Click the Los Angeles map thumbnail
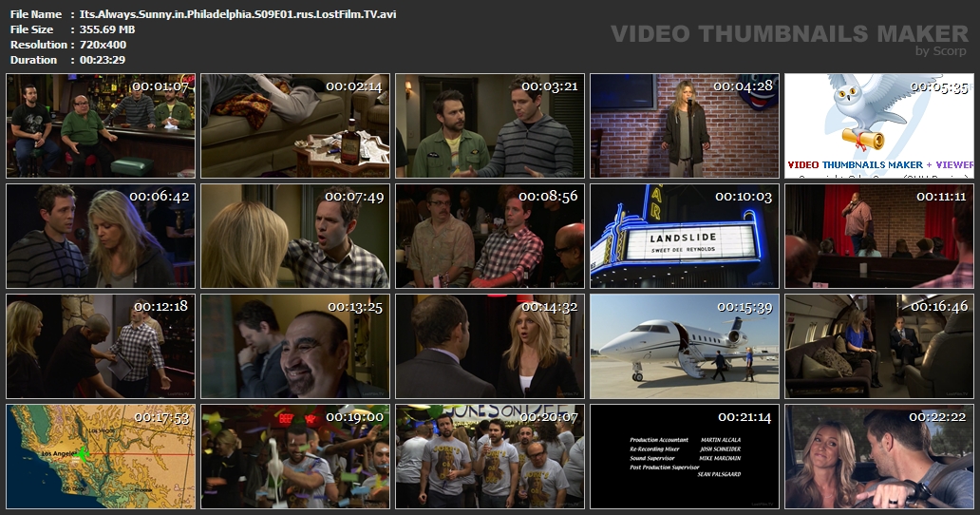Screen dimensions: 980x515 (101, 457)
